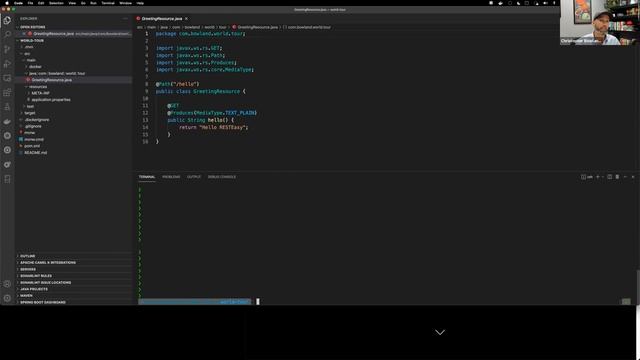Close the GreetingResource.java editor tab
This screenshot has width=640, height=360.
point(187,19)
